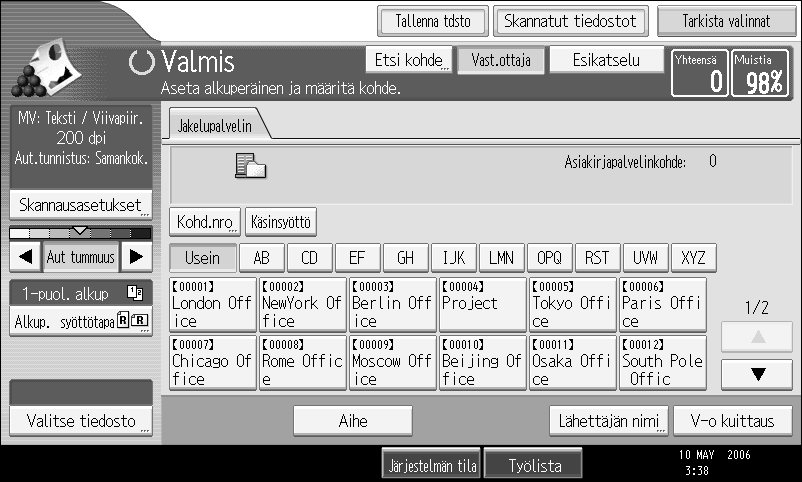Click the Muistia 98% memory indicator

coord(760,73)
